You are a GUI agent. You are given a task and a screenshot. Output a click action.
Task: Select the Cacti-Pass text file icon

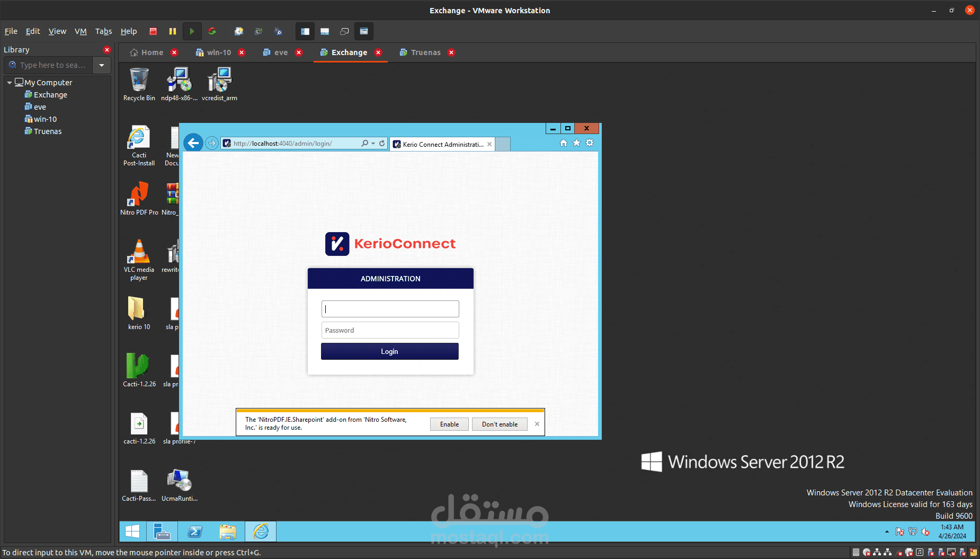pos(139,485)
